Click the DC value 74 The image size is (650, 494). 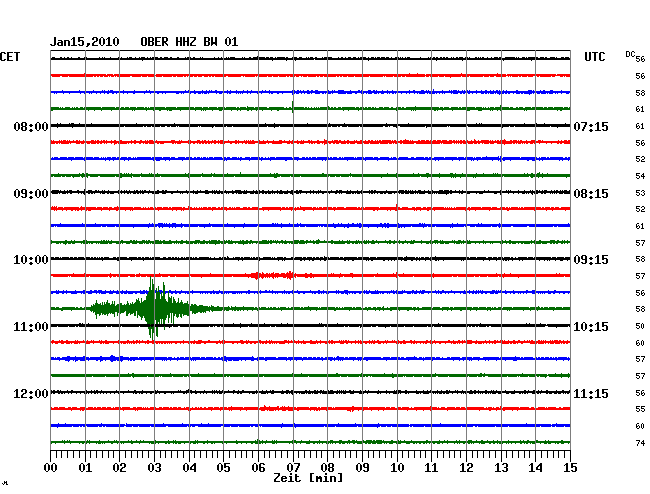[640, 443]
